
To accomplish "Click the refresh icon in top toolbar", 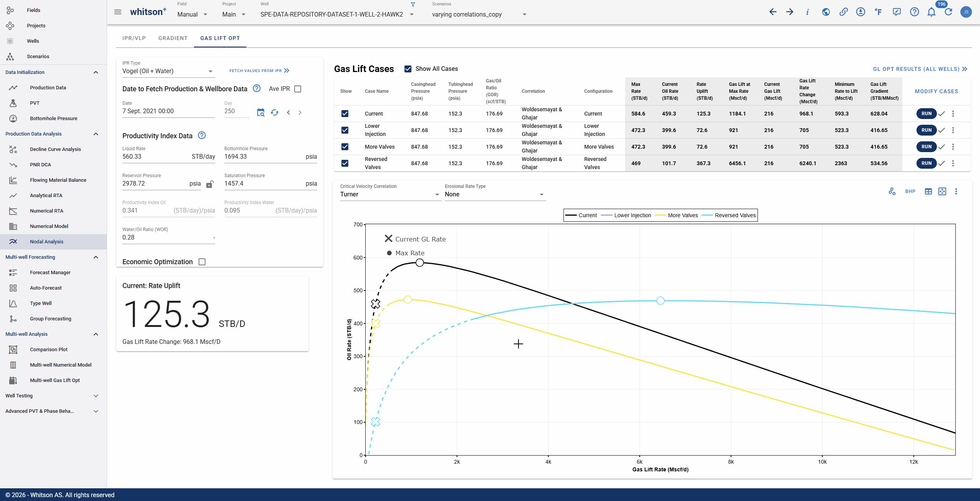I will point(948,12).
